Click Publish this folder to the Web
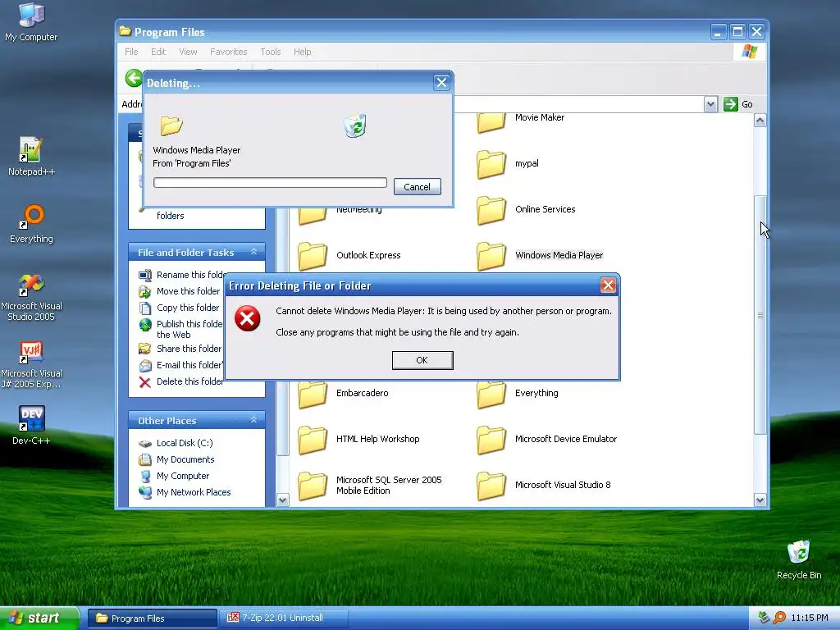The image size is (840, 630). click(x=180, y=329)
